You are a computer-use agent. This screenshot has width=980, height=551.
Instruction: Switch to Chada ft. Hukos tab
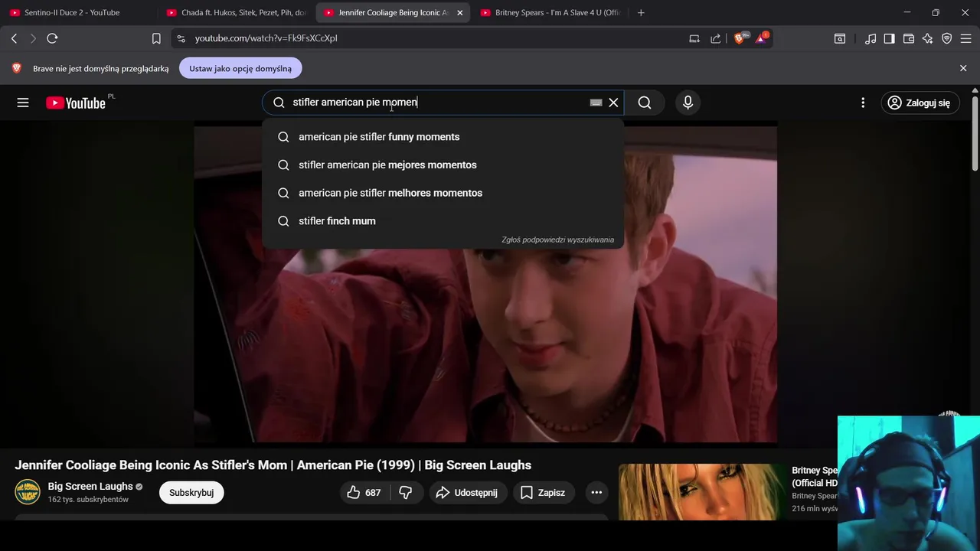(x=237, y=12)
